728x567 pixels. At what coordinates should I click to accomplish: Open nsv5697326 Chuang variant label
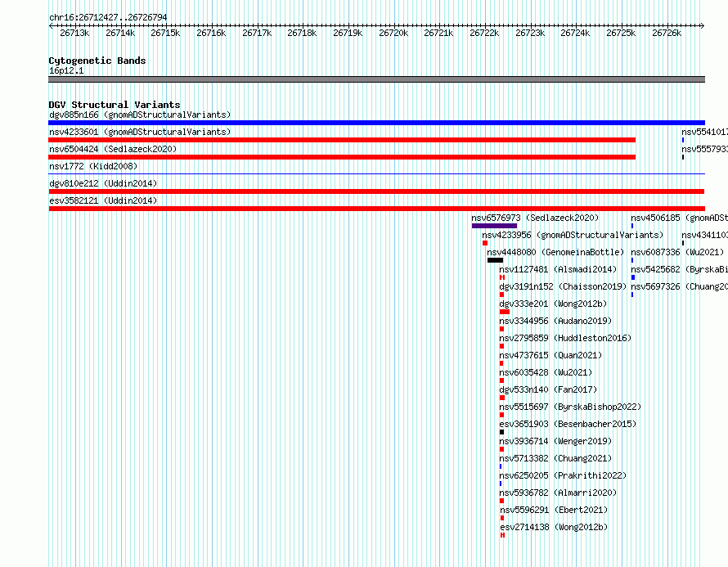coord(679,286)
